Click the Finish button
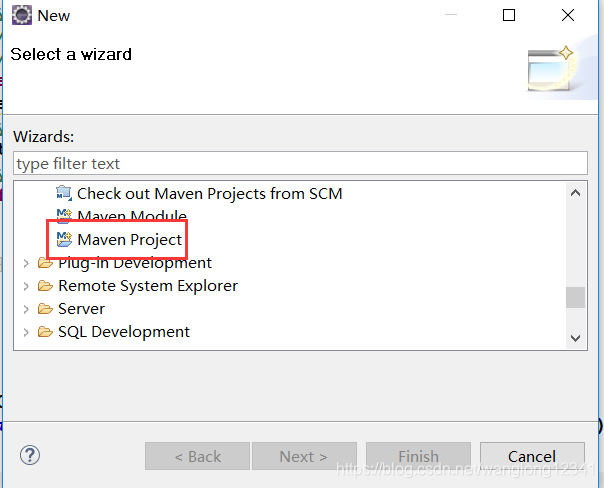The image size is (604, 488). click(418, 456)
